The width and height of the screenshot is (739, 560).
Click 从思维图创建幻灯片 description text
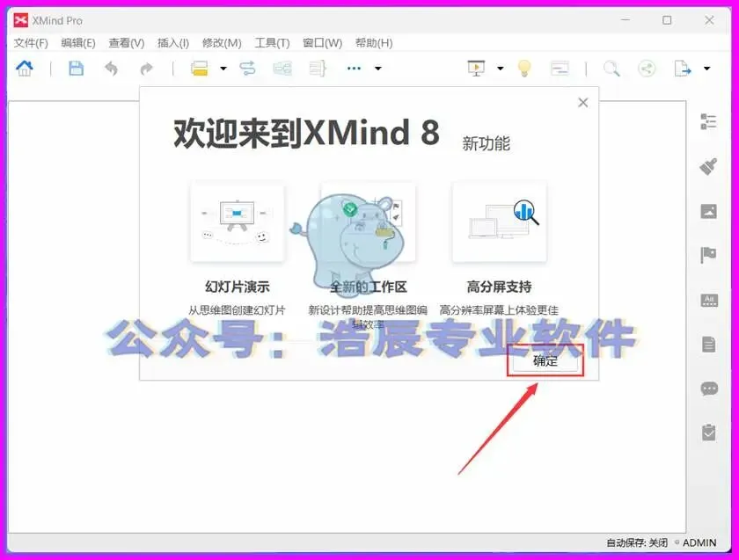(x=237, y=310)
